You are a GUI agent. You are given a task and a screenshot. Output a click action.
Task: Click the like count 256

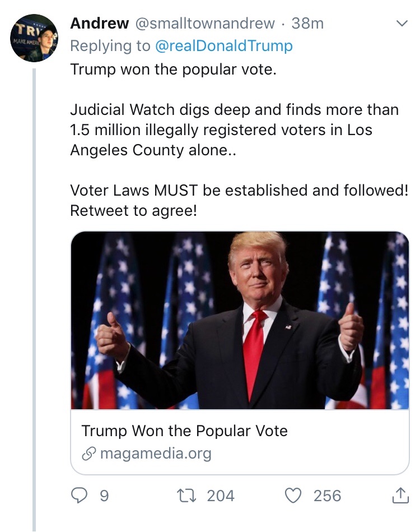tap(327, 496)
